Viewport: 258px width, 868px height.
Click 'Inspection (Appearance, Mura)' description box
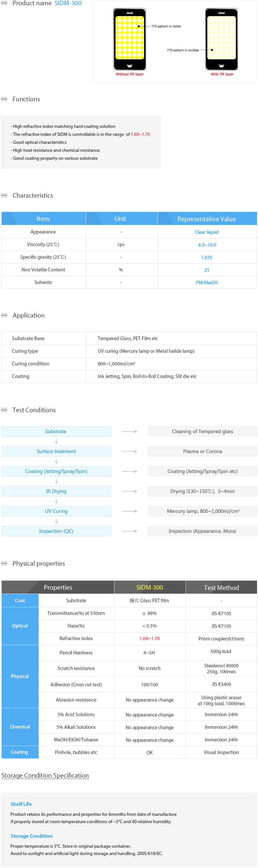(202, 531)
